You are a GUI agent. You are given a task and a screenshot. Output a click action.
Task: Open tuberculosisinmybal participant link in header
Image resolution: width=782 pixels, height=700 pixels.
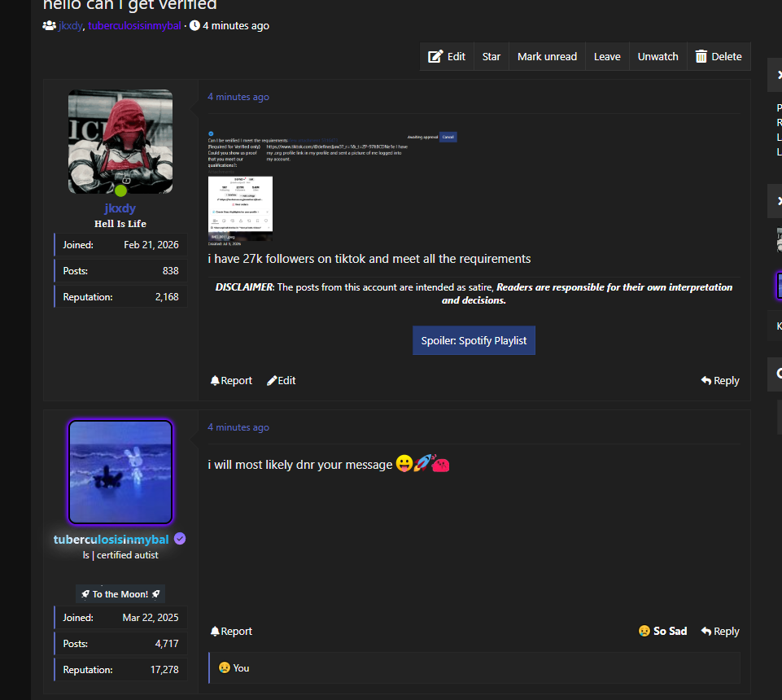tap(134, 25)
